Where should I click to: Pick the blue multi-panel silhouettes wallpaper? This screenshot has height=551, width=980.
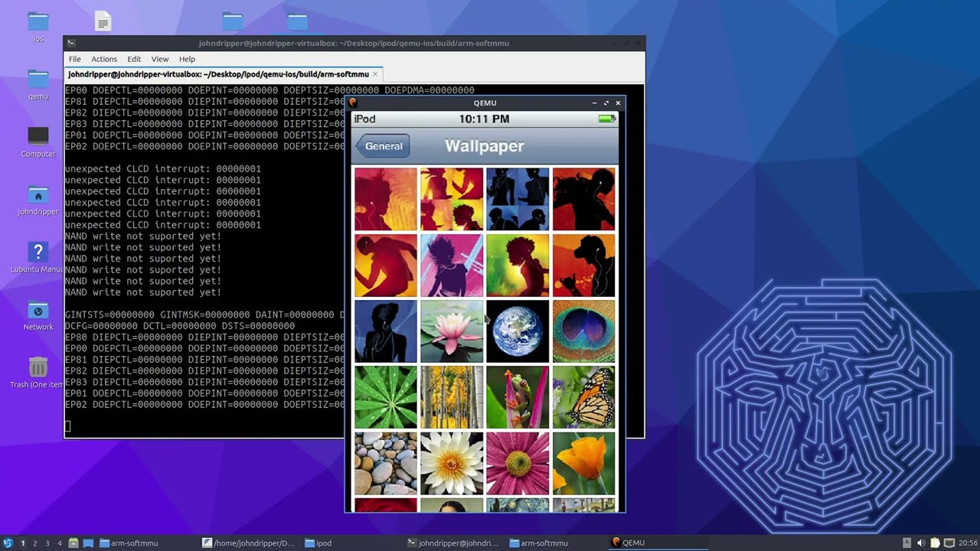click(x=518, y=199)
